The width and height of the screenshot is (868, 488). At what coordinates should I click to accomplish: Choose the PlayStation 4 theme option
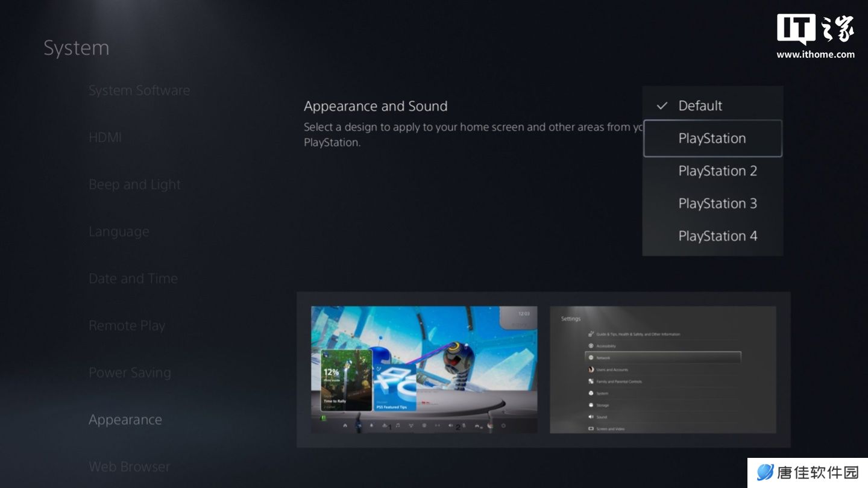click(x=712, y=236)
